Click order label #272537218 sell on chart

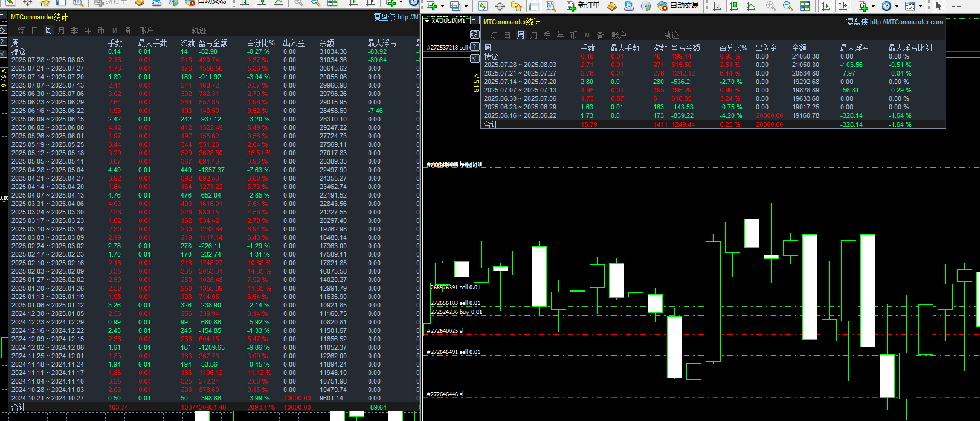click(x=447, y=47)
